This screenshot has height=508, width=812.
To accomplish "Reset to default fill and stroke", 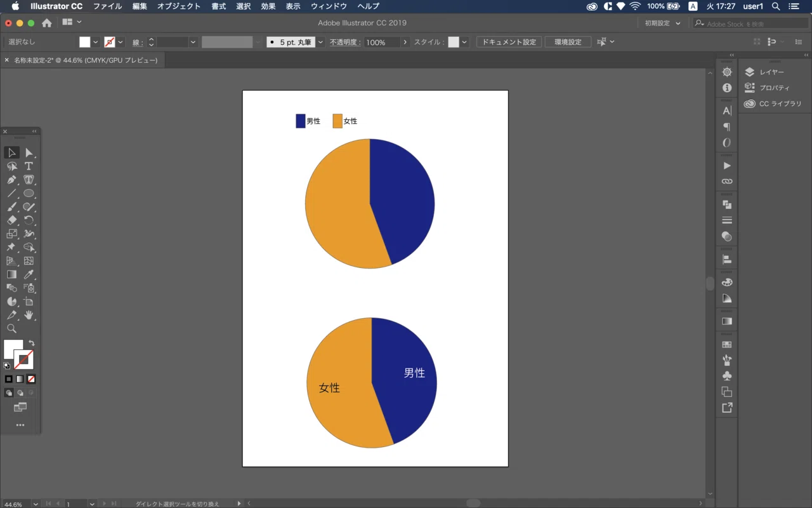I will (x=7, y=366).
